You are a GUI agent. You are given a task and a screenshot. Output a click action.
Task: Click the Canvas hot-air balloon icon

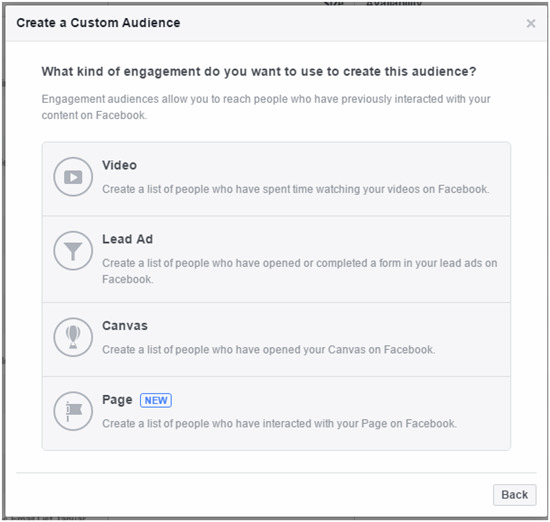click(73, 337)
